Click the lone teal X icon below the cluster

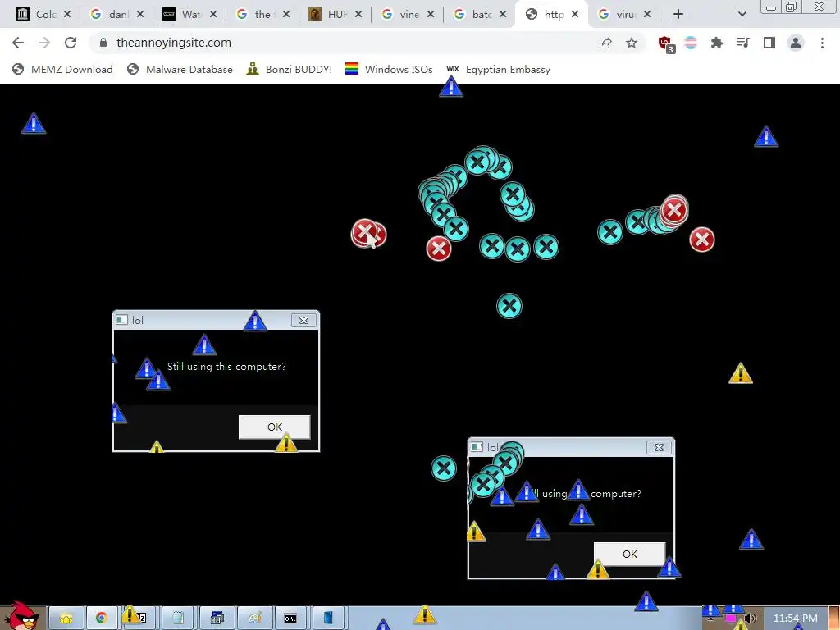pos(509,306)
